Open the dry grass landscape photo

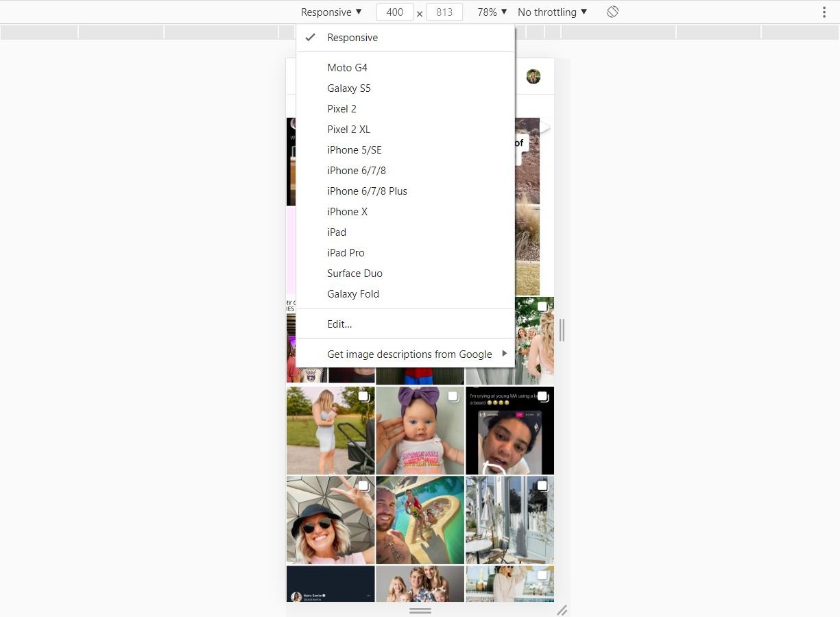click(527, 206)
